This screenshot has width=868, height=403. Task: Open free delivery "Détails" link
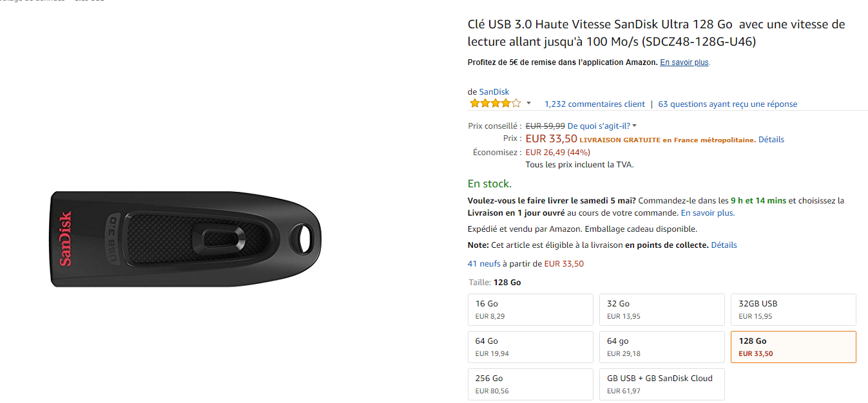click(x=771, y=140)
